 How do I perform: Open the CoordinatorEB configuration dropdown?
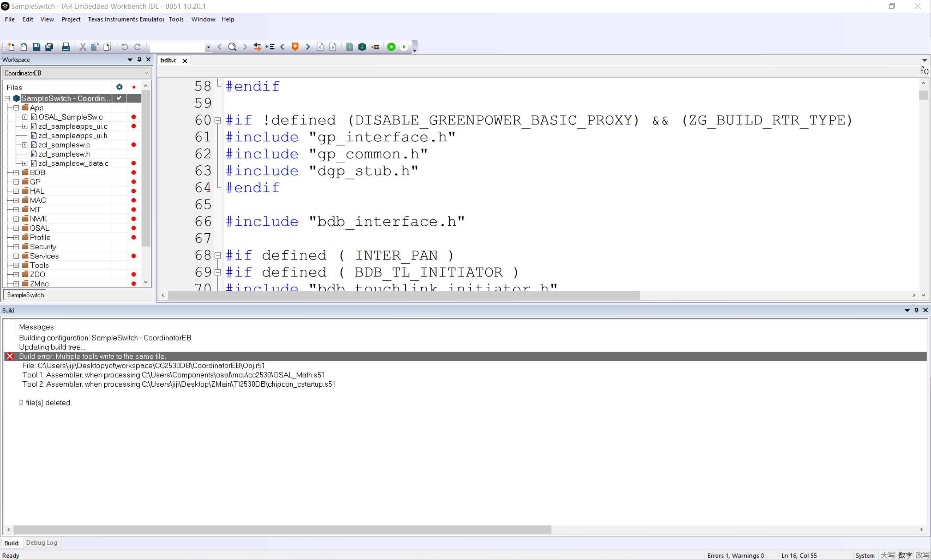(x=147, y=73)
